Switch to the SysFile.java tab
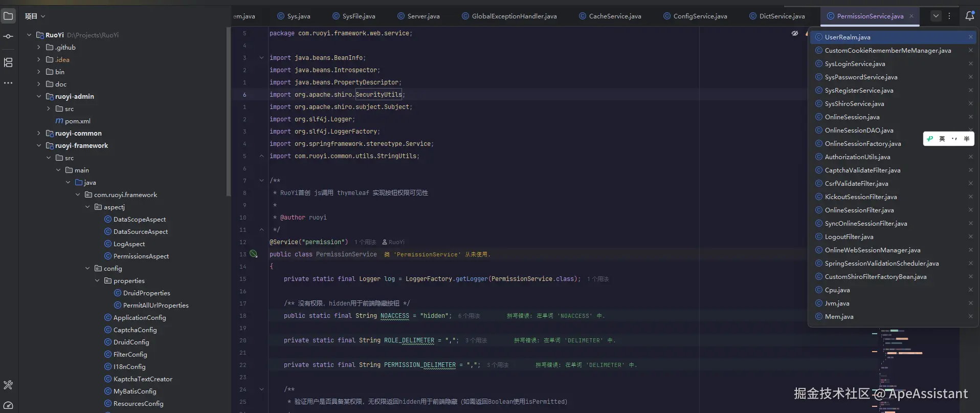 [353, 16]
